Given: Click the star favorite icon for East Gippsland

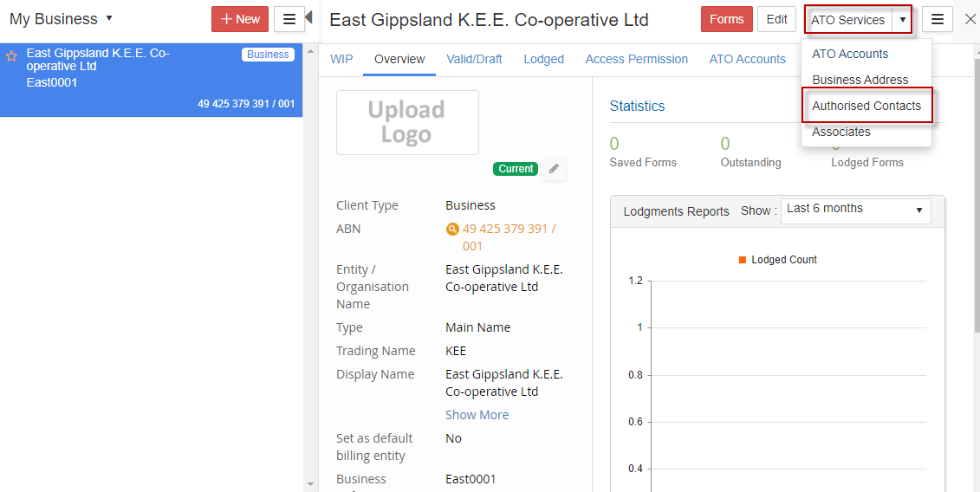Looking at the screenshot, I should (x=11, y=55).
